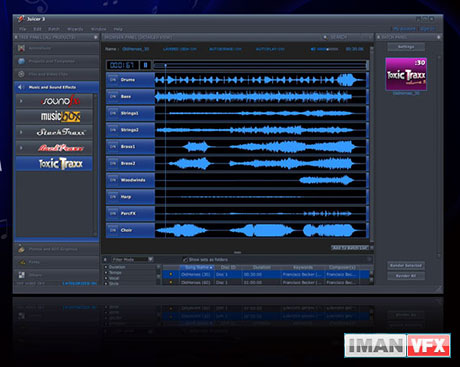Image resolution: width=460 pixels, height=367 pixels.
Task: Toggle the Bass track ON button
Action: pyautogui.click(x=113, y=96)
